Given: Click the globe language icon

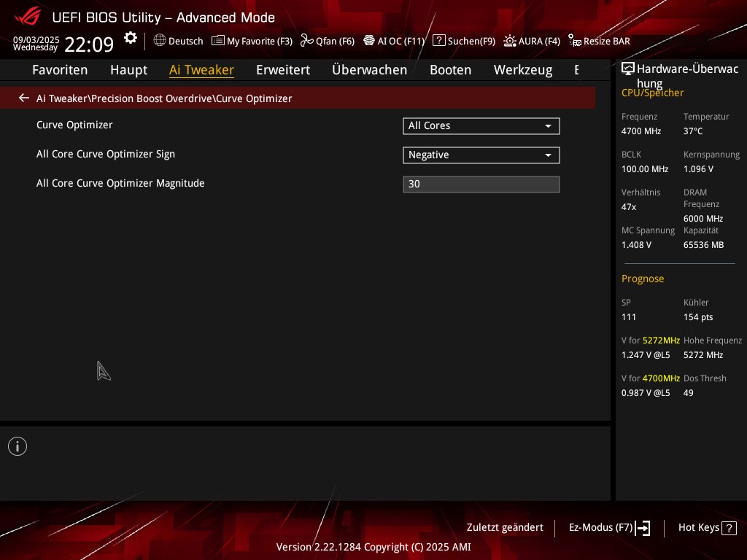Looking at the screenshot, I should pyautogui.click(x=160, y=41).
